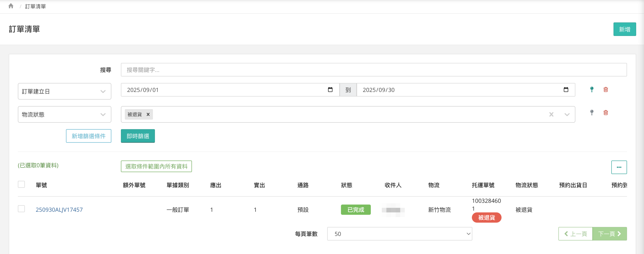Select checkbox for order 250930ALJV17457
The width and height of the screenshot is (644, 254).
click(x=21, y=209)
